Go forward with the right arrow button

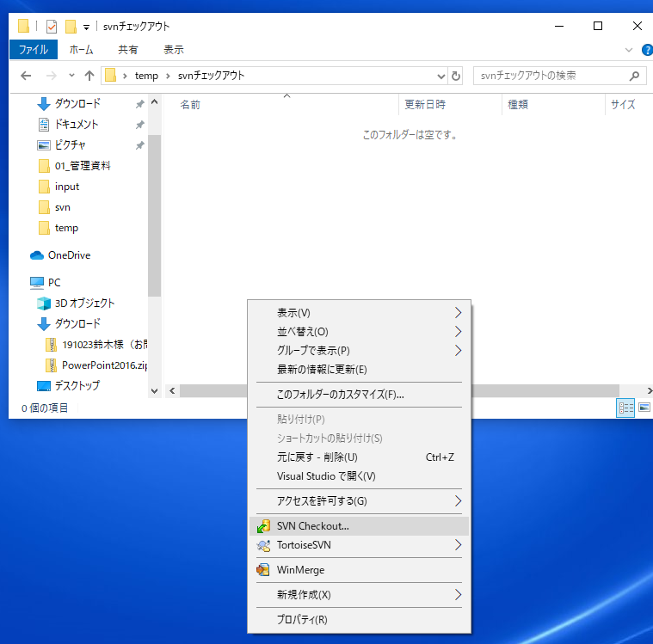(52, 76)
